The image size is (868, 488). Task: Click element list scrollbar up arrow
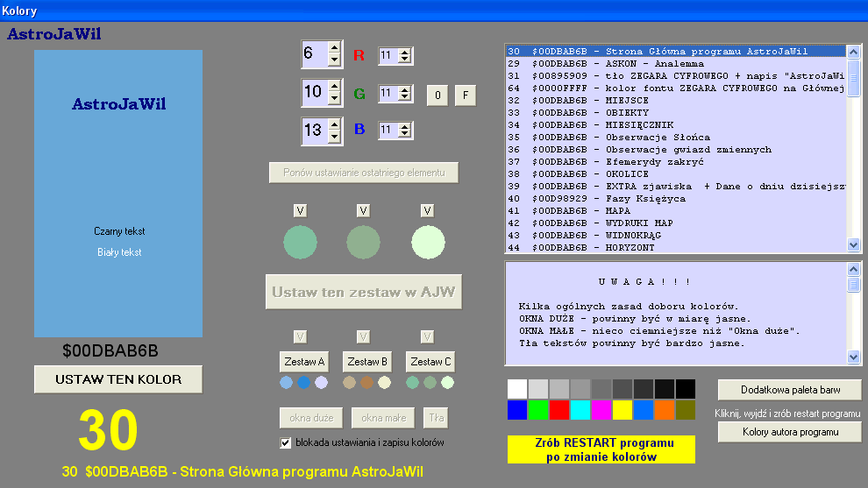tap(853, 52)
